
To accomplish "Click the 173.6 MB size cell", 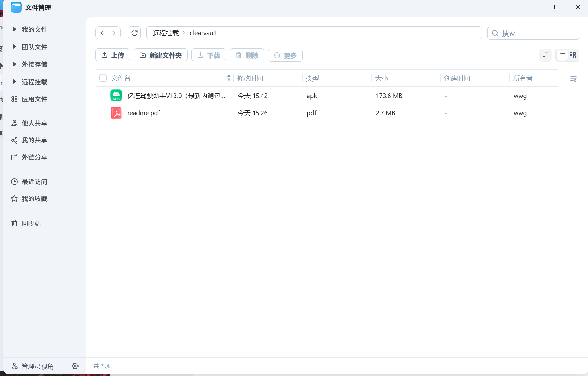I will point(389,96).
